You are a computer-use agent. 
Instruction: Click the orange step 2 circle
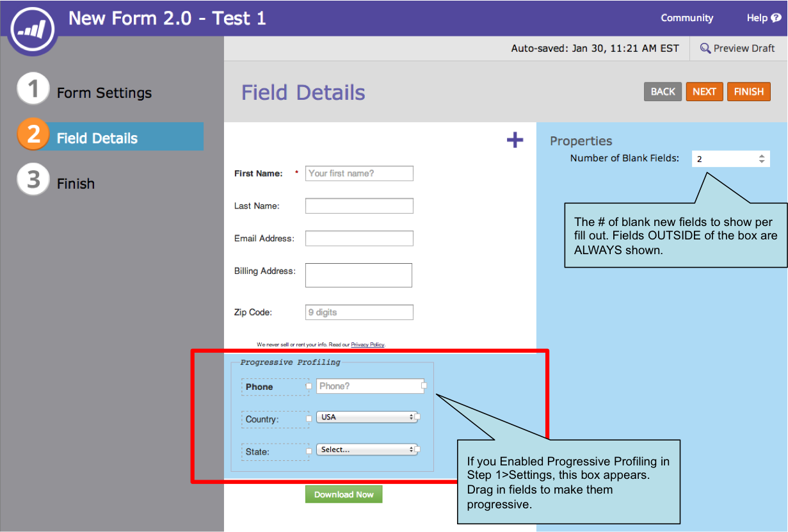[33, 134]
